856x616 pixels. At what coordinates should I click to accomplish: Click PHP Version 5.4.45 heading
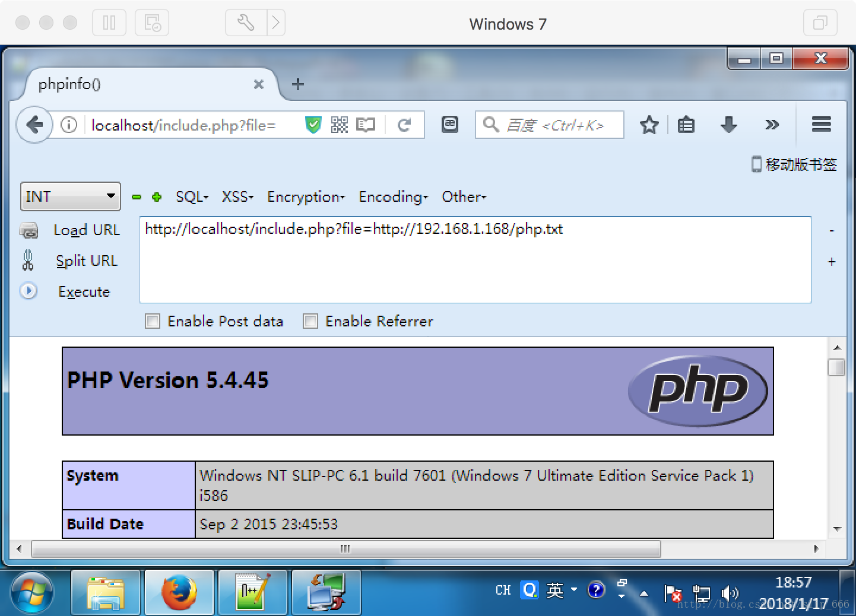click(168, 380)
